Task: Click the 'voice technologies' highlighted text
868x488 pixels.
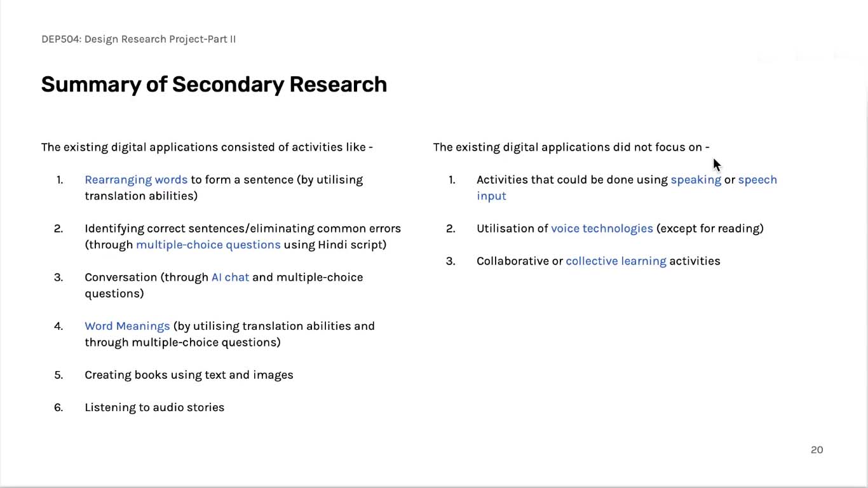Action: coord(602,229)
